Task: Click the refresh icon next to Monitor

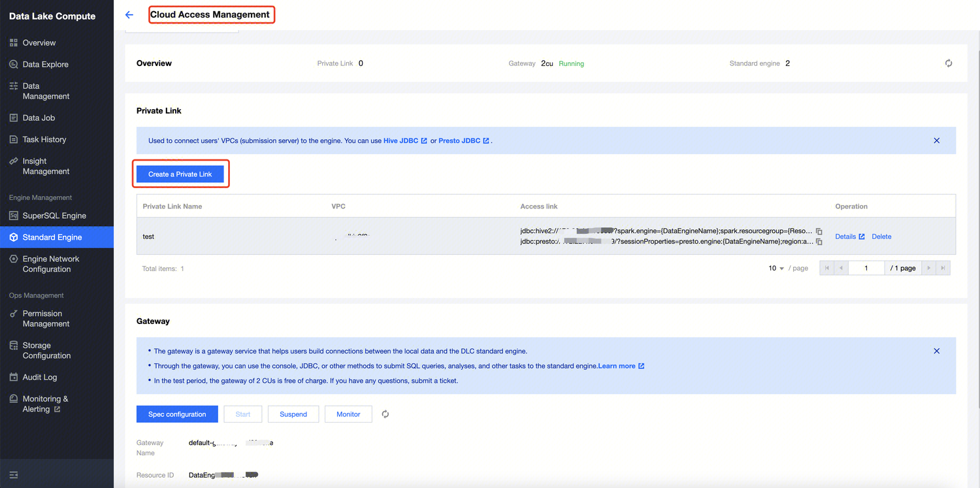Action: point(385,414)
